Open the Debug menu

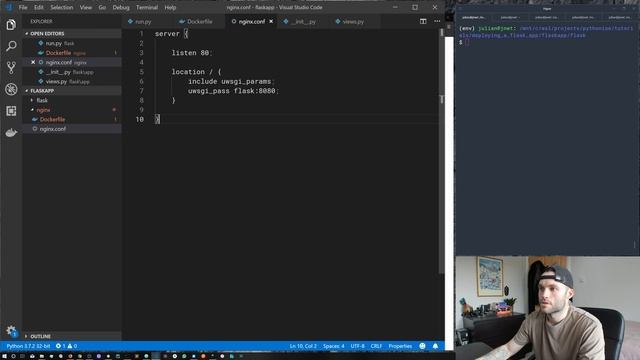pyautogui.click(x=121, y=7)
